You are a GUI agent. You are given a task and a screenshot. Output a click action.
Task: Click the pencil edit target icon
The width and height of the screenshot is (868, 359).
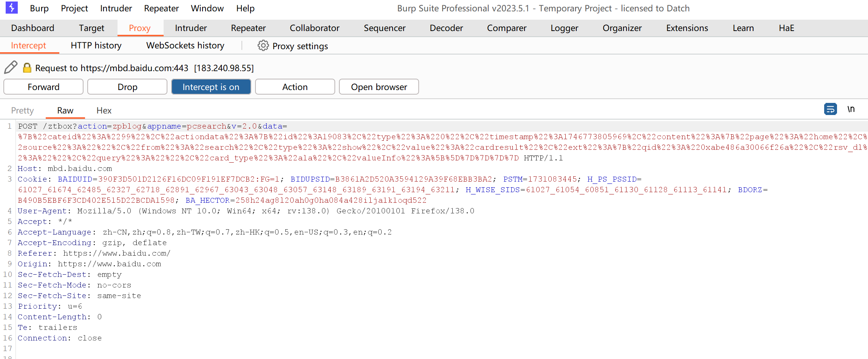11,67
